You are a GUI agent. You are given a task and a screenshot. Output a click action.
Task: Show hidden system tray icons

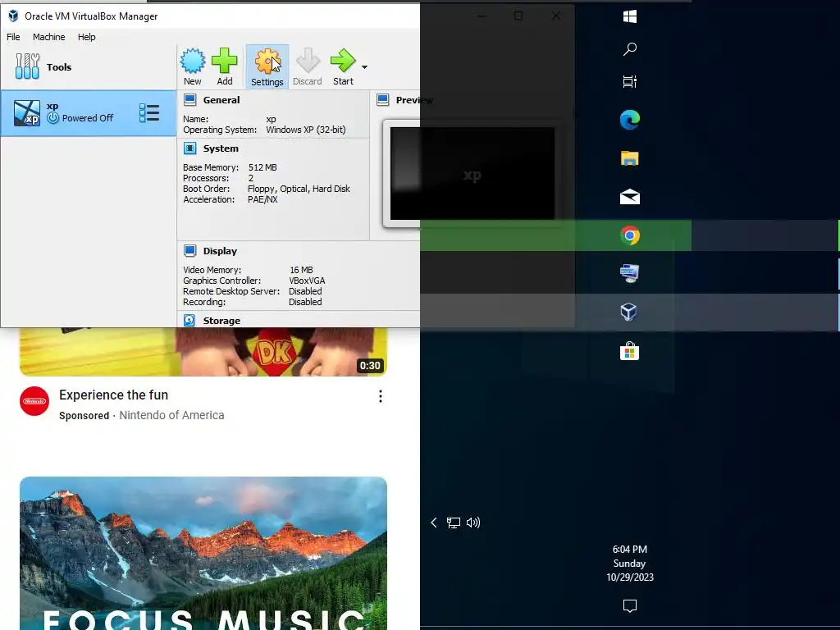(434, 523)
